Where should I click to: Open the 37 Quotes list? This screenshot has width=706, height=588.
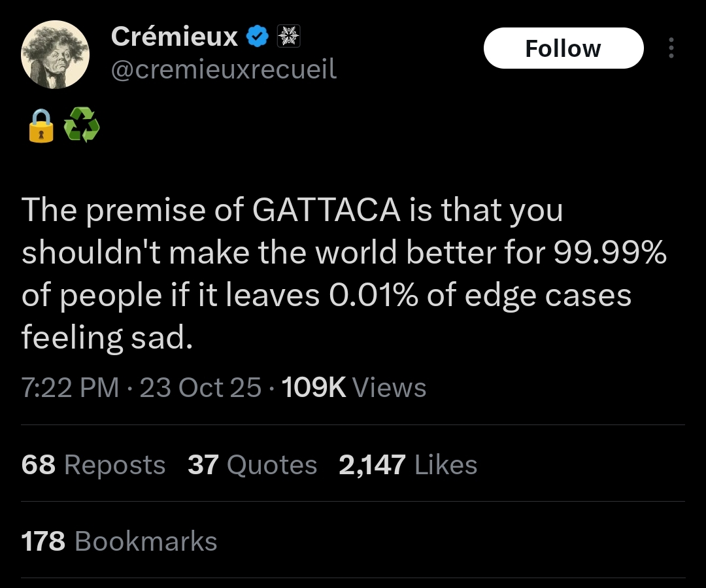252,465
